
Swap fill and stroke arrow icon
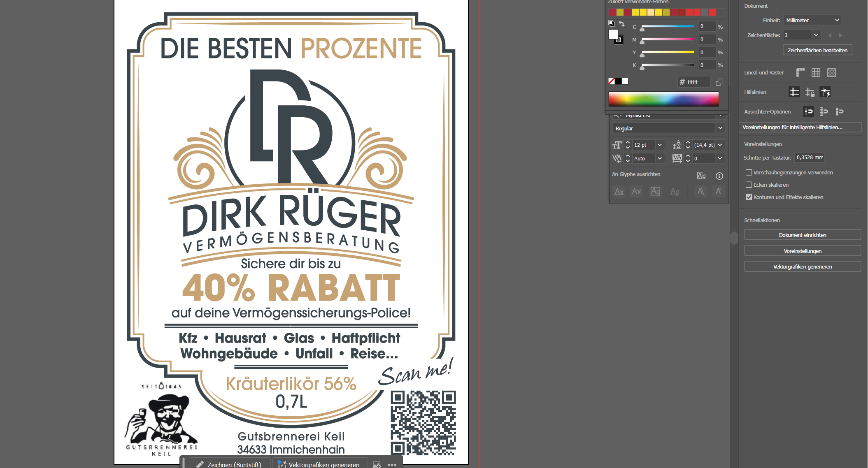[x=622, y=24]
